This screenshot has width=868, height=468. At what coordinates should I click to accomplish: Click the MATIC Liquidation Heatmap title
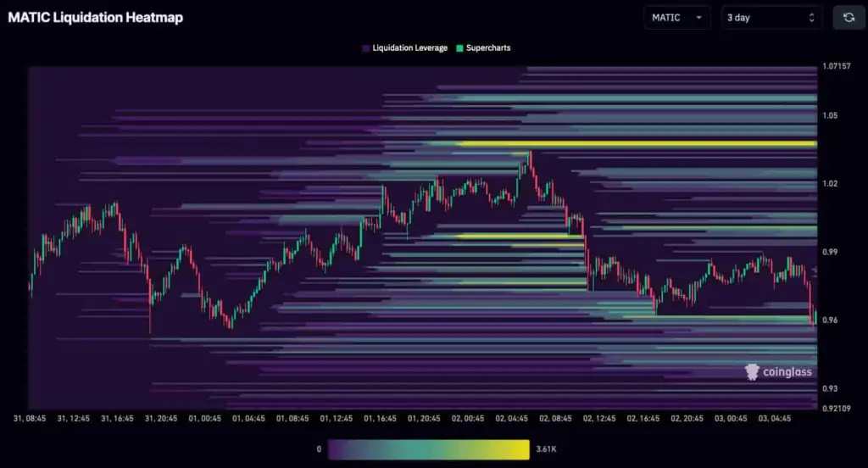tap(95, 18)
